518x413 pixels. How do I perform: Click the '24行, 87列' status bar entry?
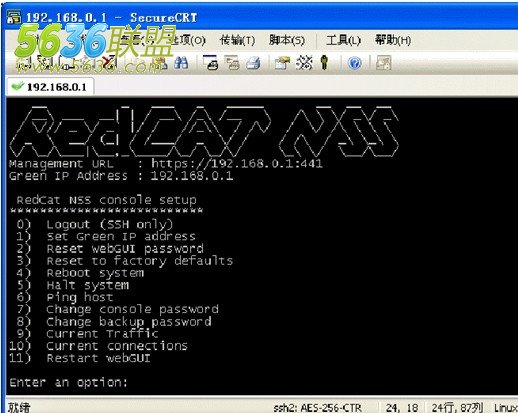click(x=457, y=408)
